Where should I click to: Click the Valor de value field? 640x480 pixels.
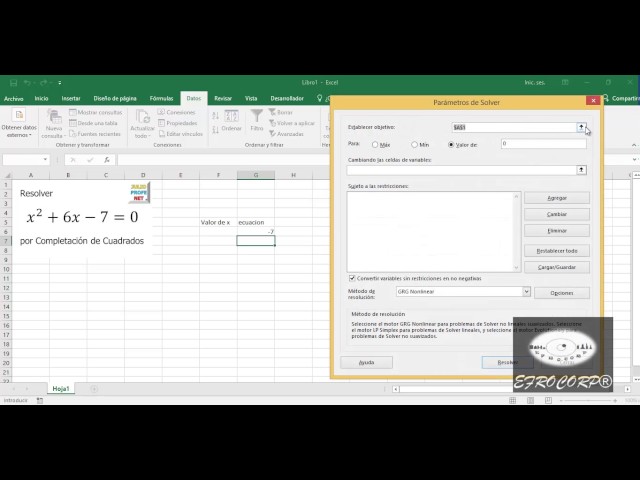[x=544, y=144]
